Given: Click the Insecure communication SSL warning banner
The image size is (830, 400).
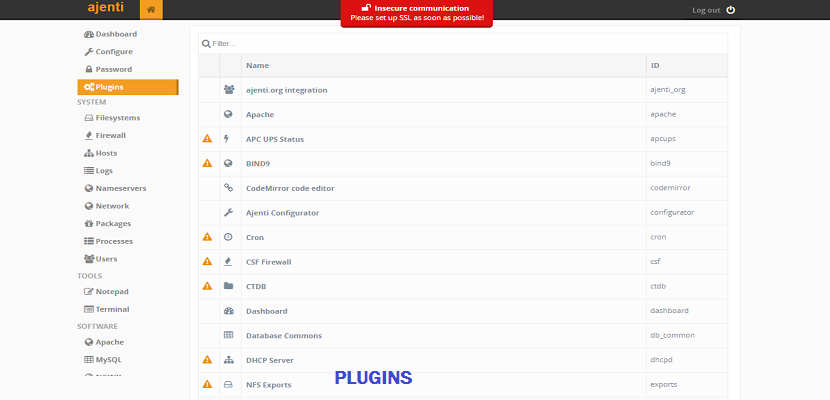Looking at the screenshot, I should pos(417,13).
